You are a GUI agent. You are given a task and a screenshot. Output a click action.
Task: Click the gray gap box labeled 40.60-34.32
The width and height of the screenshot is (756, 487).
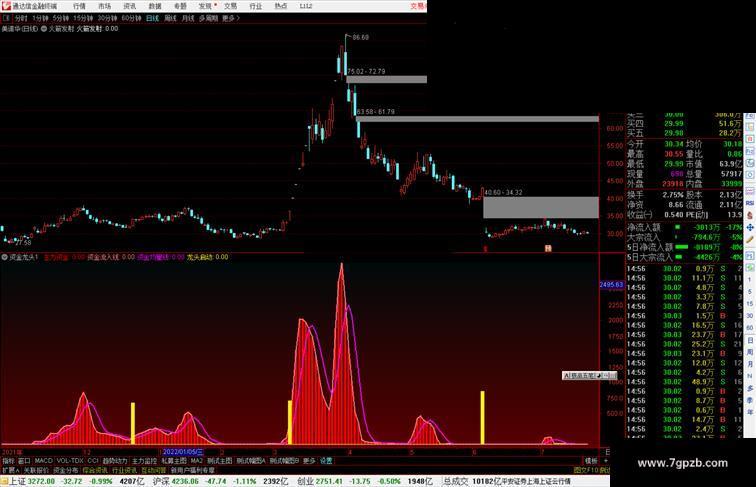pyautogui.click(x=541, y=207)
